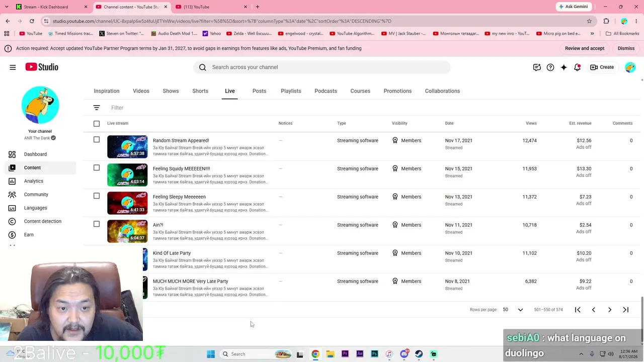The height and width of the screenshot is (362, 644).
Task: Go to the next page of results
Action: 610,310
